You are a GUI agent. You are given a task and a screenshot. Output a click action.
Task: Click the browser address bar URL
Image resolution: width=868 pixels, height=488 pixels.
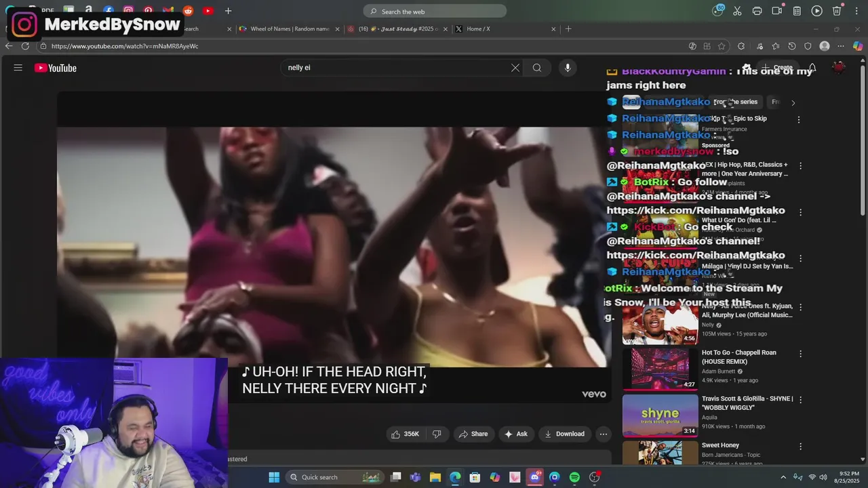pos(125,46)
